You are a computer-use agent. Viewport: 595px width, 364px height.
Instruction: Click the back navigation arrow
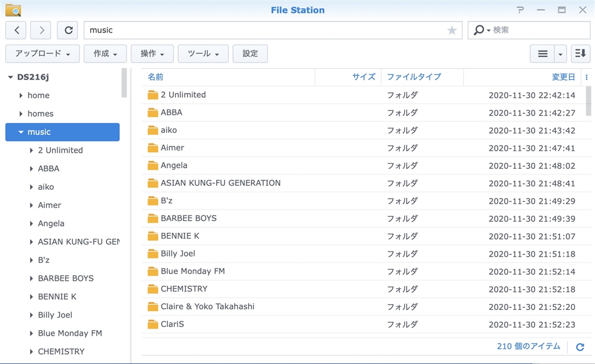[16, 30]
